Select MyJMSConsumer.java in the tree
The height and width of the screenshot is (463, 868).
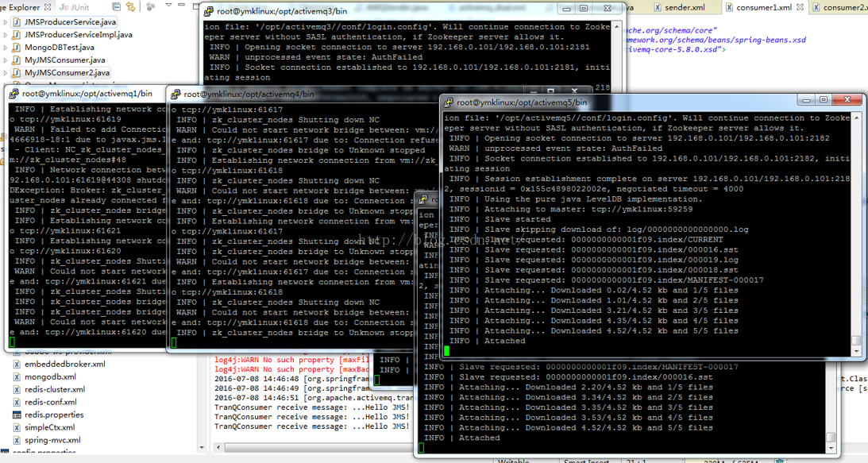point(65,60)
